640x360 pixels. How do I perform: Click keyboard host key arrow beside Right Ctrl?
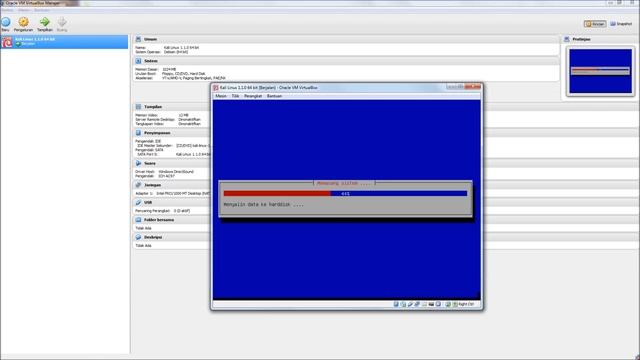455,304
